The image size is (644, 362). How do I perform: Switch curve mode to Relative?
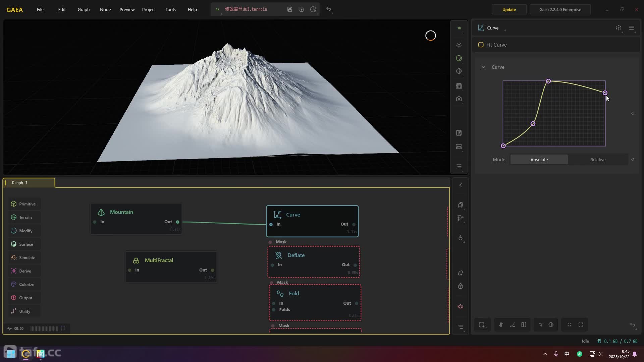pos(598,160)
